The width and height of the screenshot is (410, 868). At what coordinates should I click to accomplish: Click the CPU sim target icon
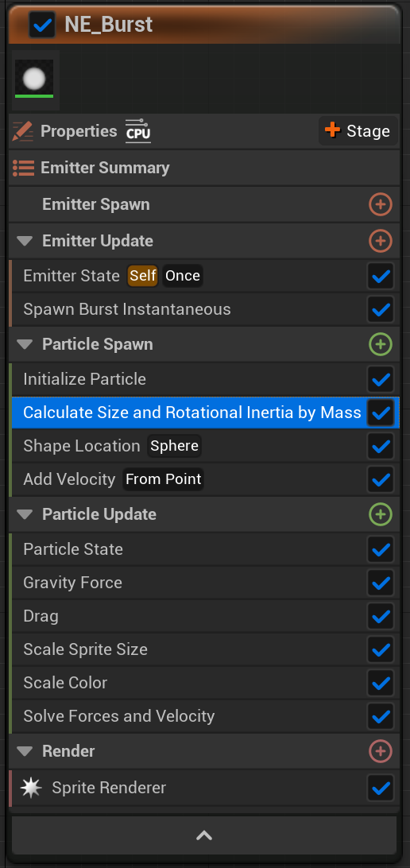tap(137, 131)
